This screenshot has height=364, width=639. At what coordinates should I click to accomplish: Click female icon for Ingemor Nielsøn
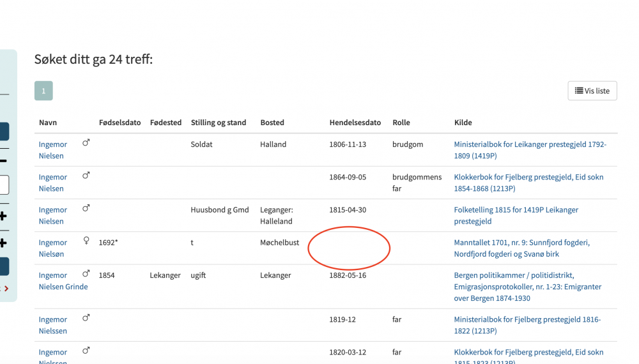click(86, 241)
